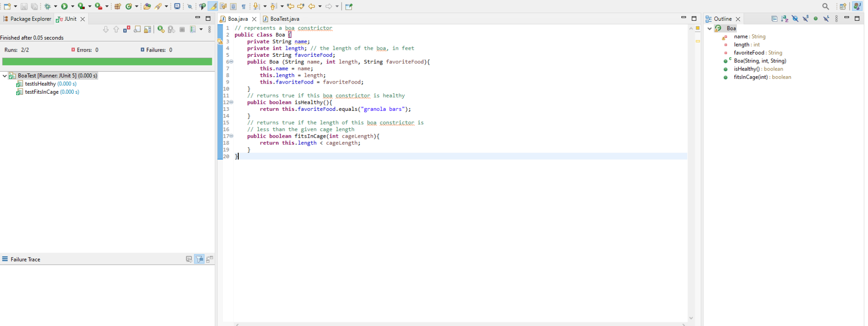
Task: Select favoriteFood : String in Outline
Action: coord(753,53)
